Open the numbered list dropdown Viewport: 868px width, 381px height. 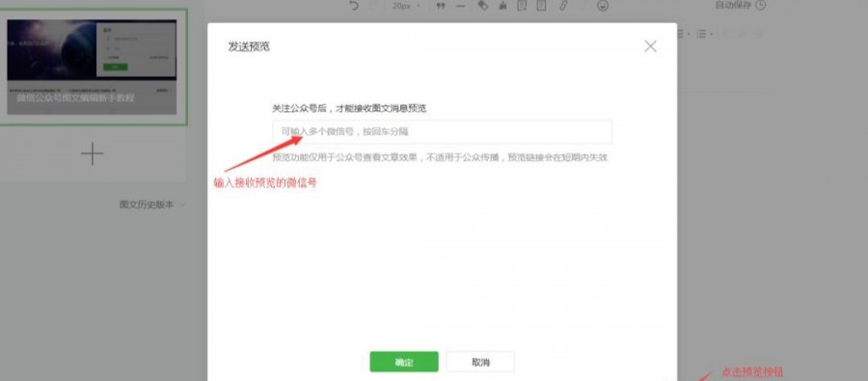coord(683,35)
